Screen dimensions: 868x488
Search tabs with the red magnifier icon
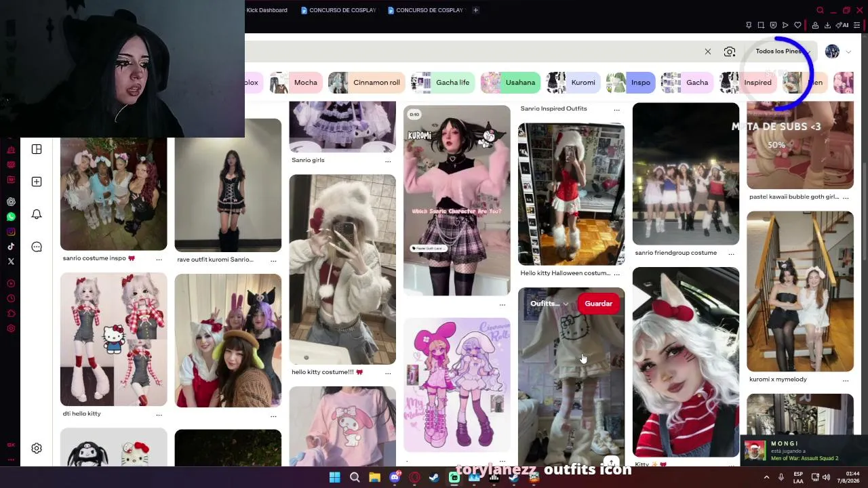point(820,10)
